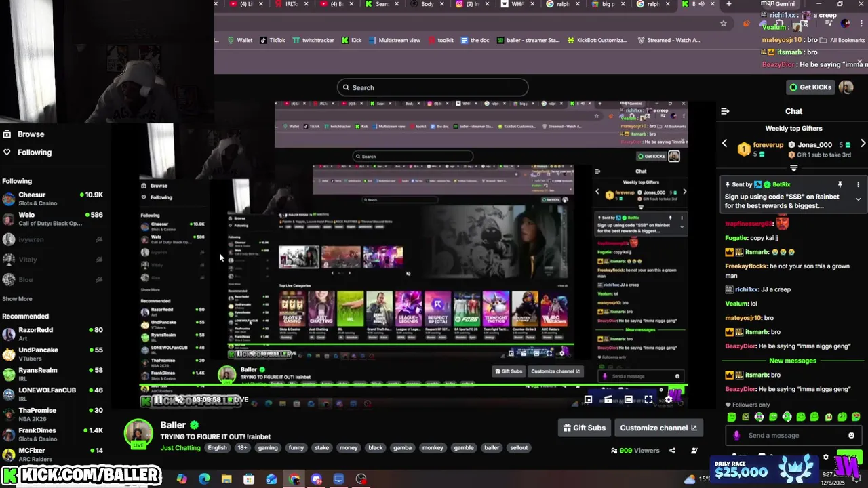Open pinned message three-dot options

coord(858,184)
